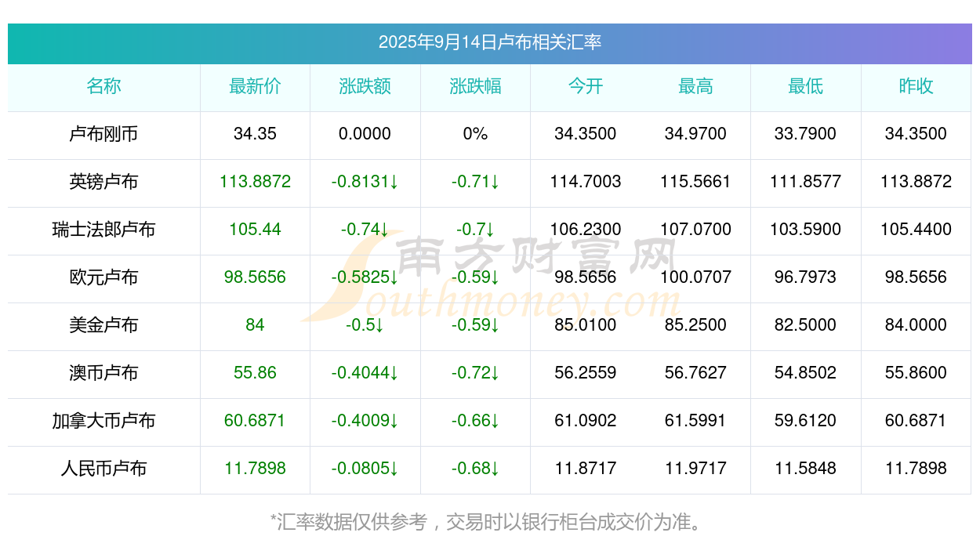980x547 pixels.
Task: Click change percent -0.66↓ for 加拿大币卢布
Action: pyautogui.click(x=475, y=421)
